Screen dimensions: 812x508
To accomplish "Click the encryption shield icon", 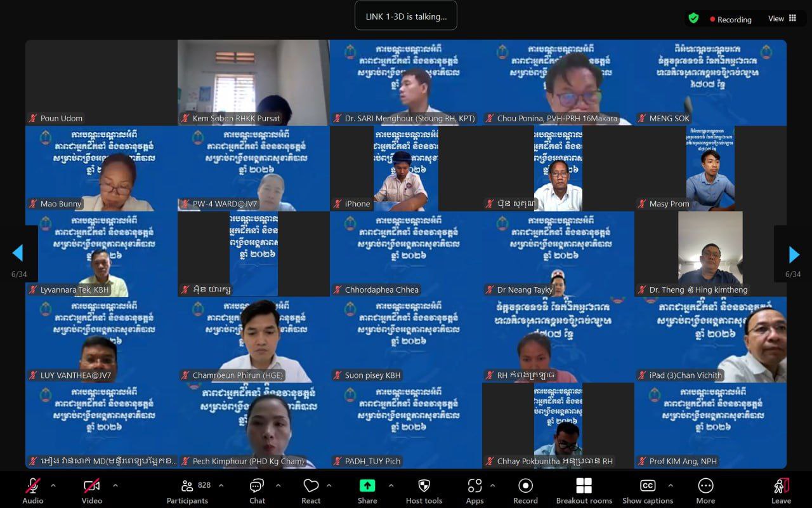I will pos(693,18).
